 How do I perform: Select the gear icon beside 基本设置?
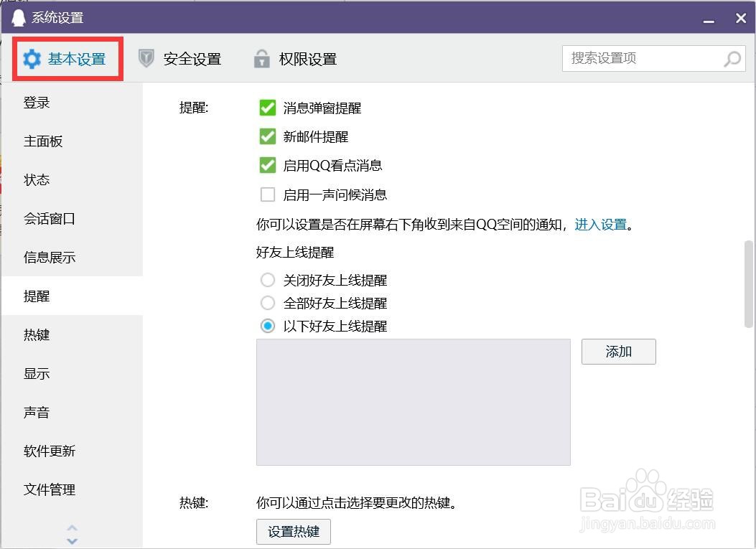coord(32,59)
